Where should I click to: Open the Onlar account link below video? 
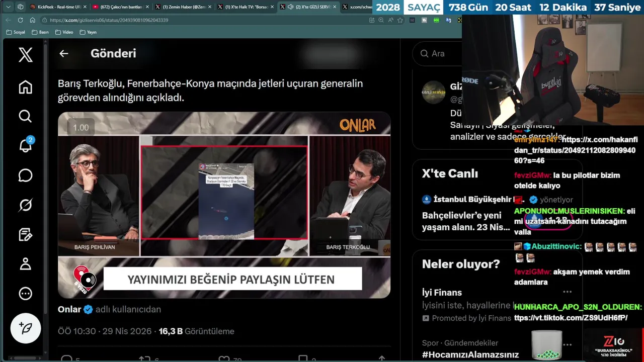[x=69, y=309]
